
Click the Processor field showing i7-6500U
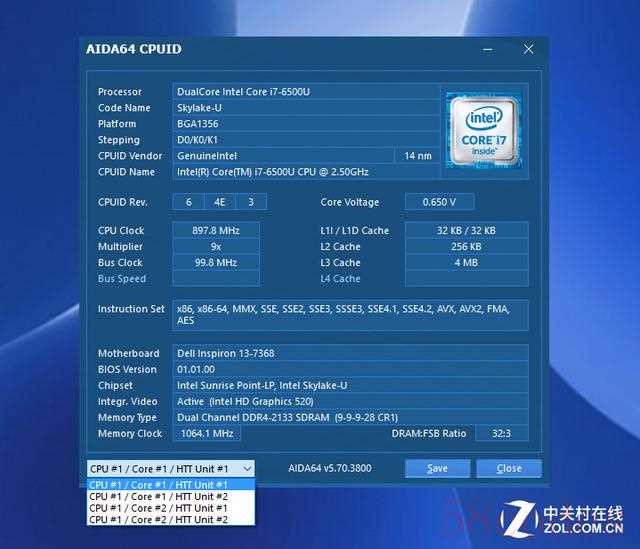tap(306, 92)
